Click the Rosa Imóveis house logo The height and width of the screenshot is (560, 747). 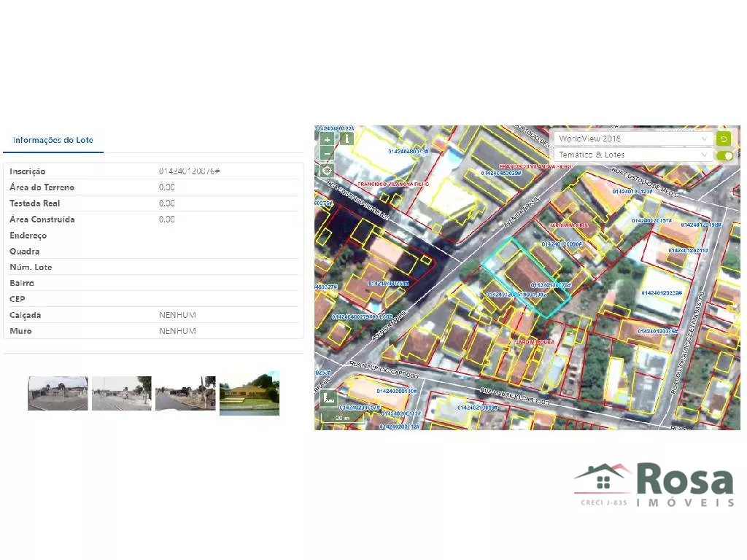tap(603, 478)
